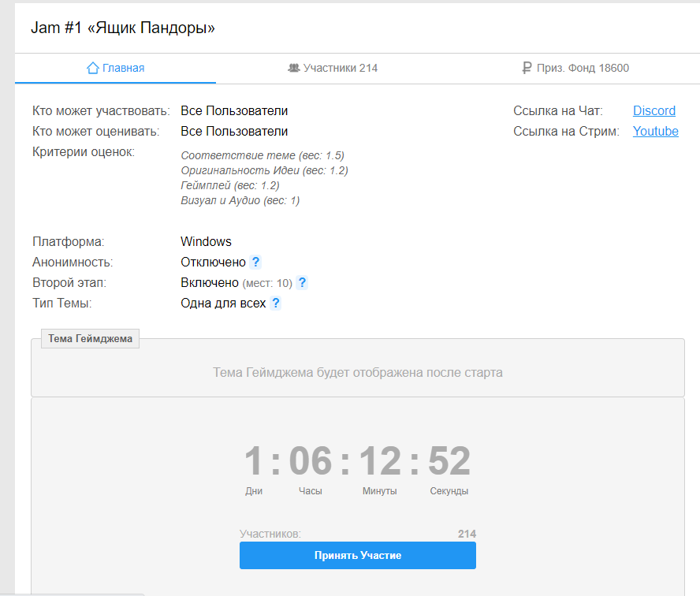Image resolution: width=700 pixels, height=596 pixels.
Task: Click the countdown hours value 06
Action: pos(311,460)
